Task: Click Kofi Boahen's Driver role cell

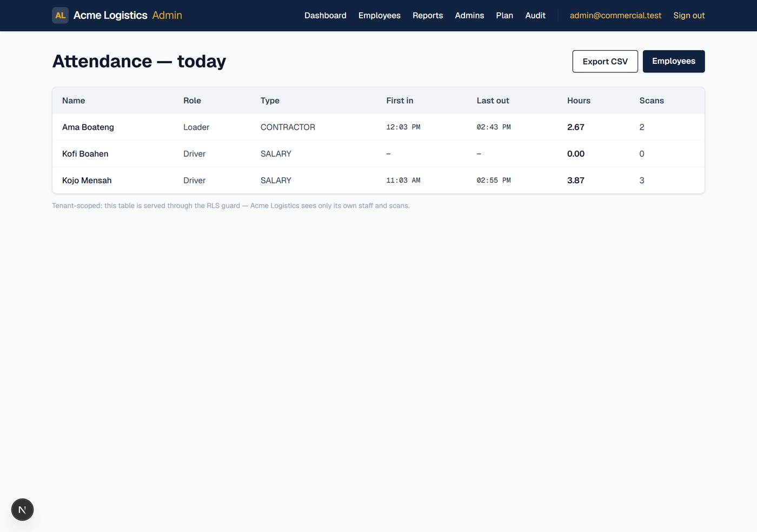Action: 194,154
